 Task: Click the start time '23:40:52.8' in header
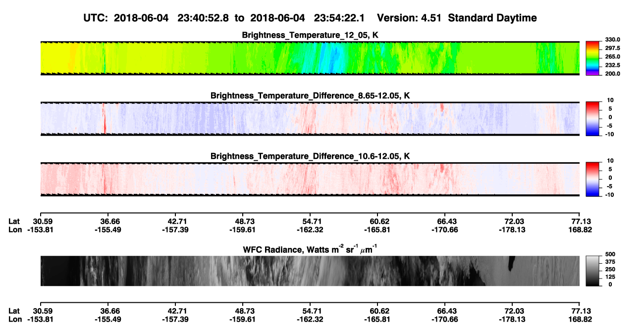click(203, 18)
